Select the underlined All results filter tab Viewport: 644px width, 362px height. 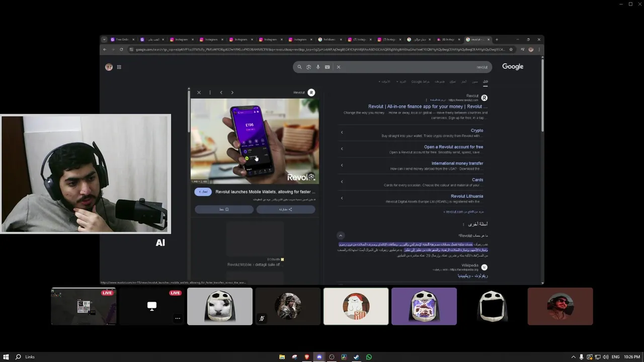click(485, 81)
